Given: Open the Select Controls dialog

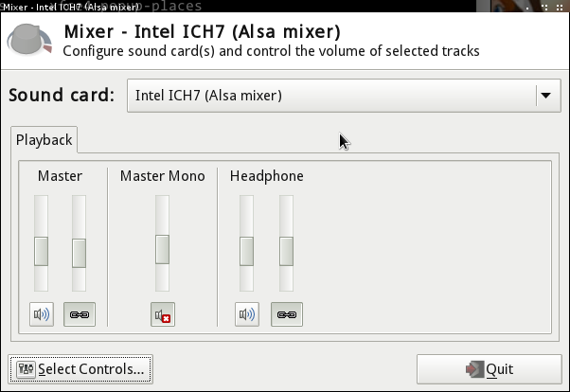Looking at the screenshot, I should click(x=80, y=369).
